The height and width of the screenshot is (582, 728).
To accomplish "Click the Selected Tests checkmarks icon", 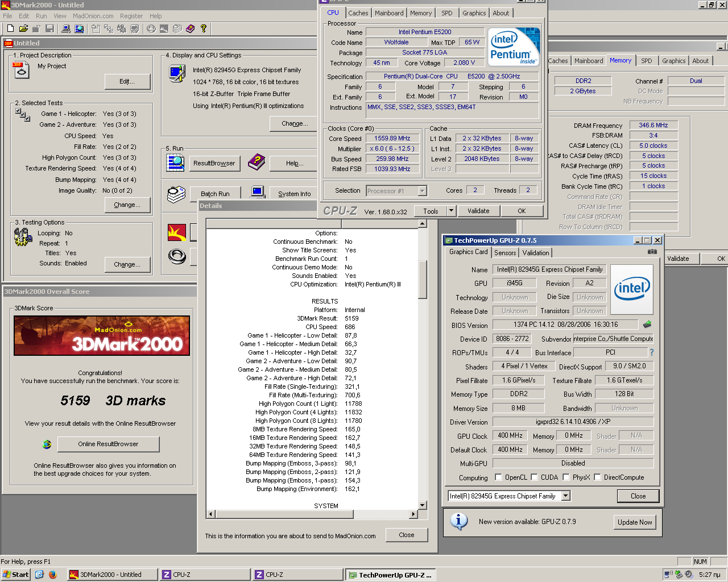I will coord(23,114).
